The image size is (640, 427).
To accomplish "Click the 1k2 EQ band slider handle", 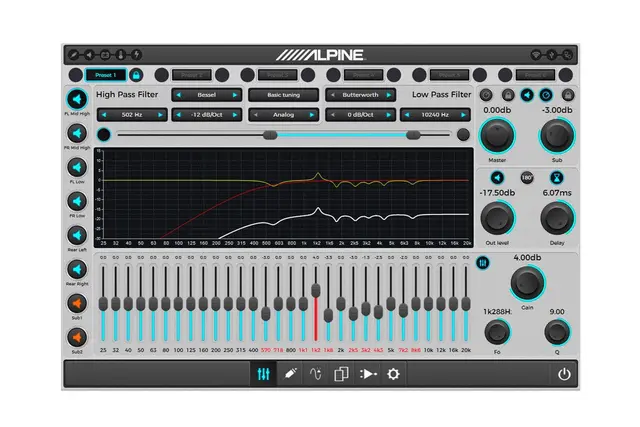I will (316, 290).
